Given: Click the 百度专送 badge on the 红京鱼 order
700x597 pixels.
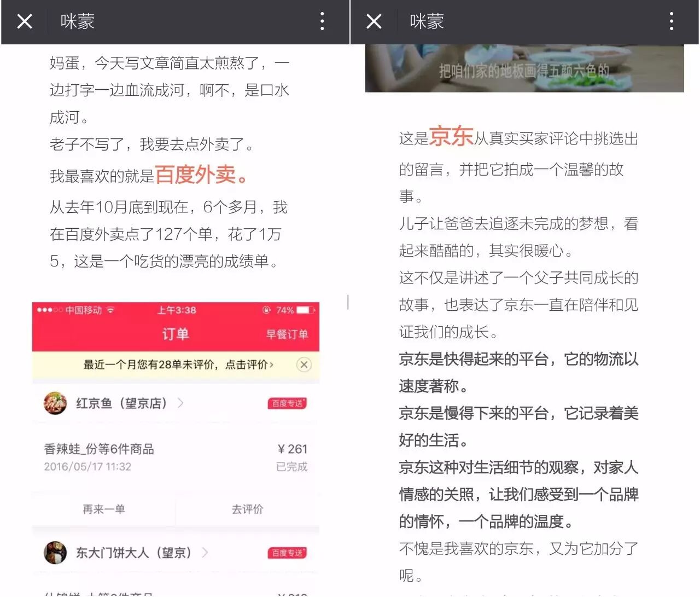Looking at the screenshot, I should click(x=287, y=403).
